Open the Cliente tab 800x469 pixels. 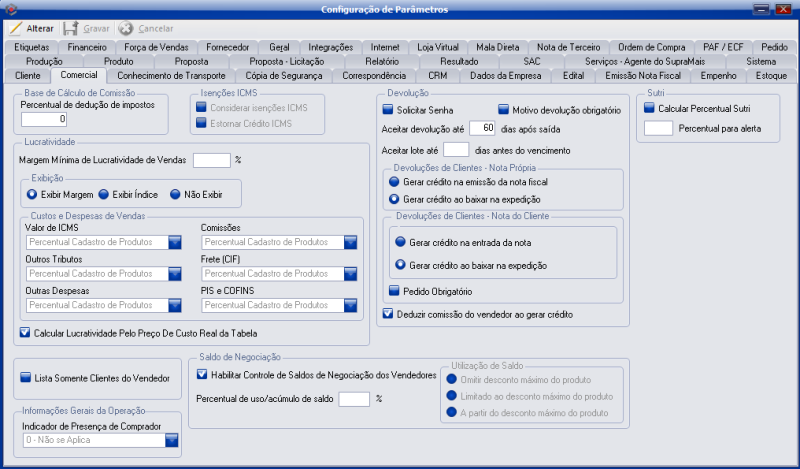(x=28, y=76)
